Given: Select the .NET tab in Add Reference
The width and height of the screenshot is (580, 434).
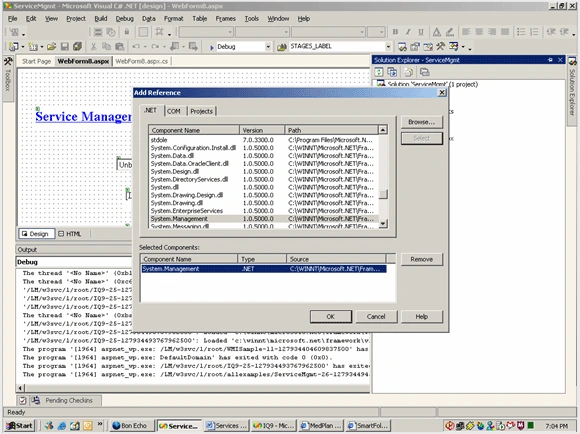Looking at the screenshot, I should [x=150, y=110].
